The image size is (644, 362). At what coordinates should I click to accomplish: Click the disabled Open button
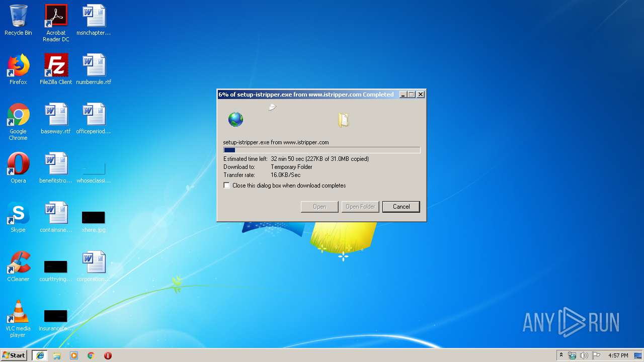point(319,207)
